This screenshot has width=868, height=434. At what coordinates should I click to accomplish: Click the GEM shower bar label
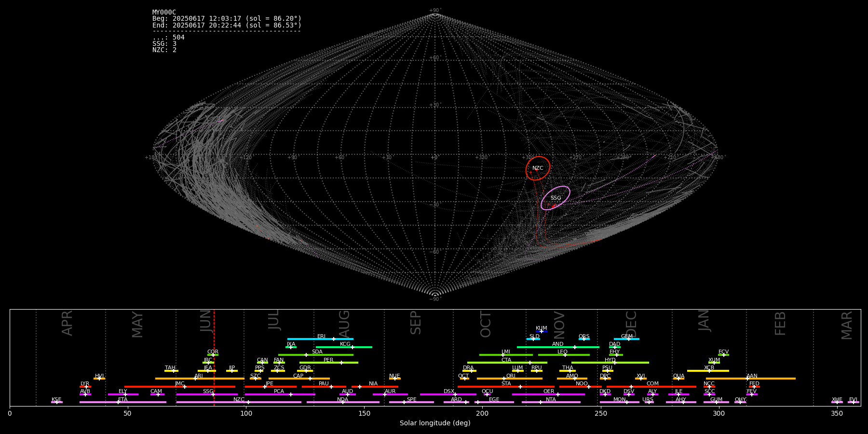coord(627,337)
